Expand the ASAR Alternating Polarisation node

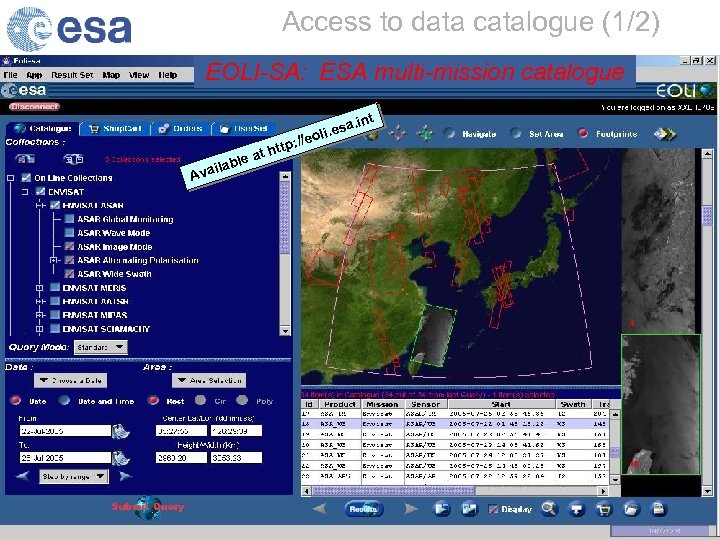coord(54,260)
